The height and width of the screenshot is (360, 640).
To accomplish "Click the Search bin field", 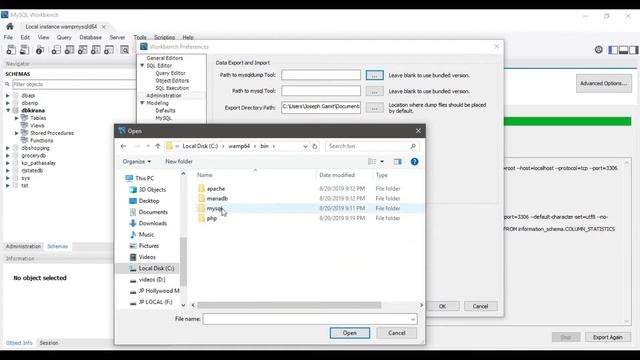I will pyautogui.click(x=371, y=146).
